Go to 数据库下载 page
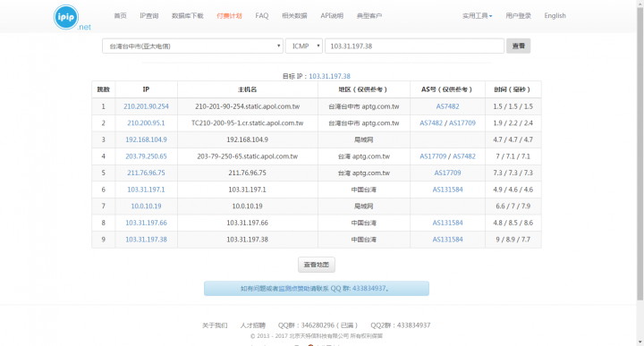The height and width of the screenshot is (346, 644). (187, 15)
